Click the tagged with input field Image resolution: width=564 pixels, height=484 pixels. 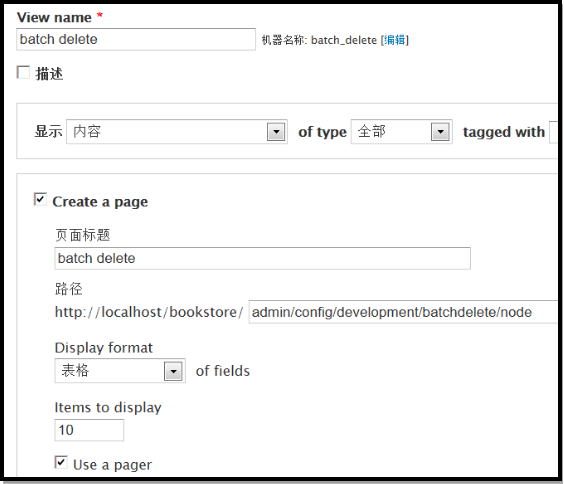(553, 132)
